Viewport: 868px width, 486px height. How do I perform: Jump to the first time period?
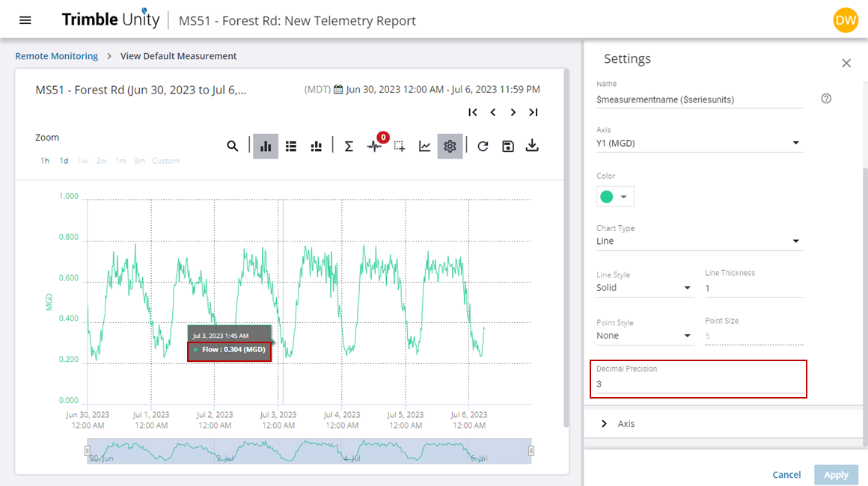coord(473,112)
